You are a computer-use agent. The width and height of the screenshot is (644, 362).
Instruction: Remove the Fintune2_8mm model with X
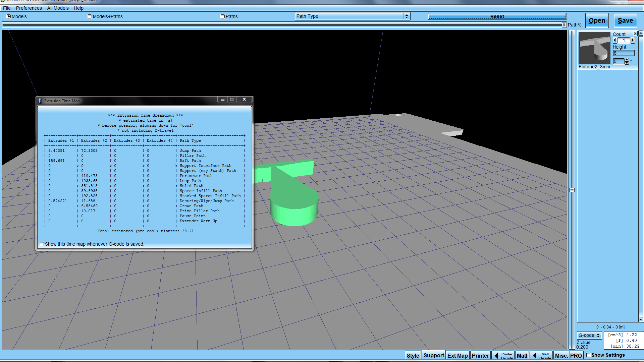tap(635, 34)
